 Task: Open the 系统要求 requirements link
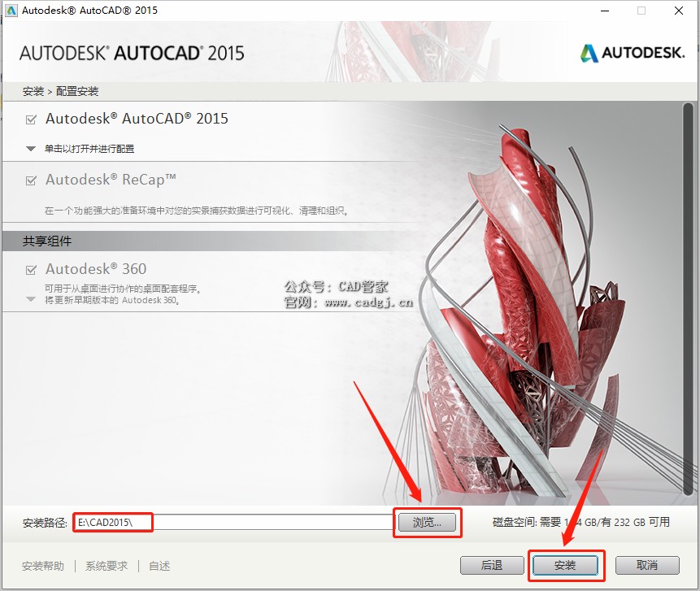click(x=107, y=566)
